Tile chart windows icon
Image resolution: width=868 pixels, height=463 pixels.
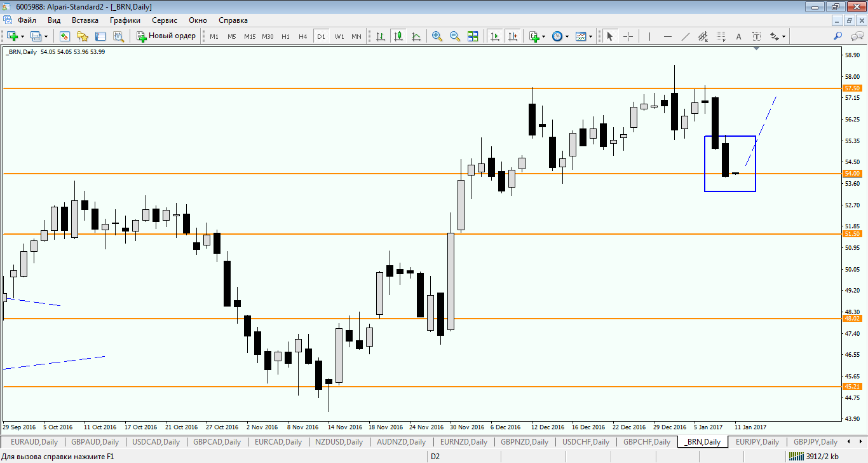tap(473, 36)
